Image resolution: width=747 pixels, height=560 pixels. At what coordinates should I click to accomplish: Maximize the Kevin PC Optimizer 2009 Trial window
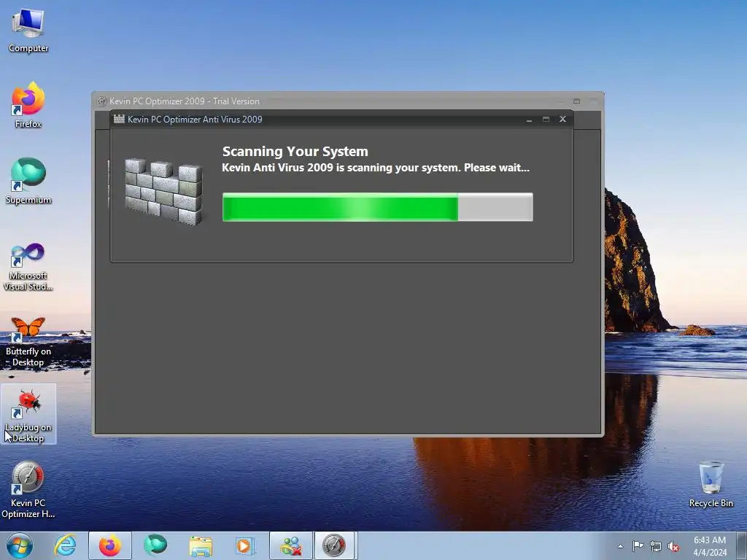576,101
